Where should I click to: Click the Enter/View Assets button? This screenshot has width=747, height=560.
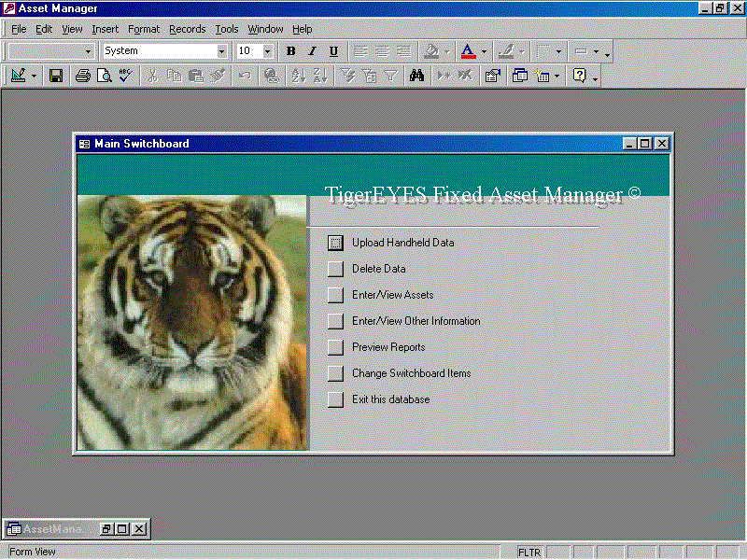(335, 295)
